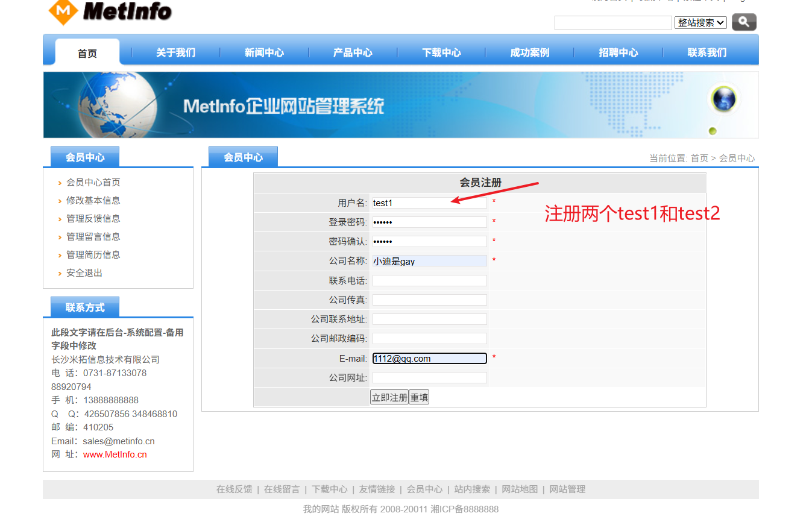Screen dimensions: 812x519
Task: Focus the 联系电话 input field
Action: (429, 280)
